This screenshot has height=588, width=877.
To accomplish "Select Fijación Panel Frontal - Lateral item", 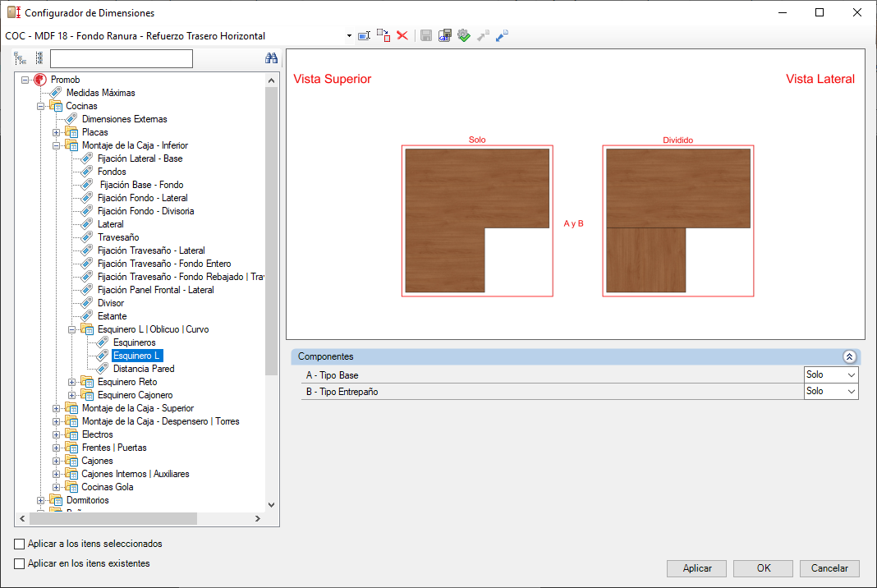I will point(155,290).
